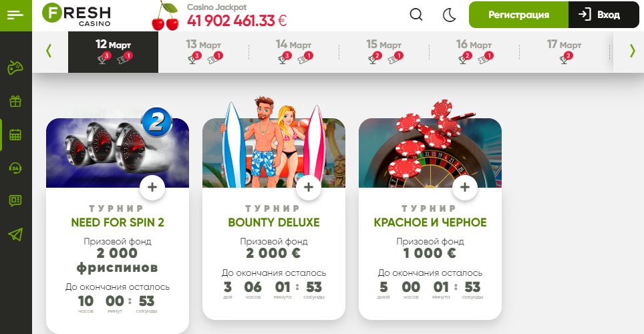Viewport: 644px width, 334px height.
Task: Select the 15 Март date tab
Action: click(x=384, y=51)
